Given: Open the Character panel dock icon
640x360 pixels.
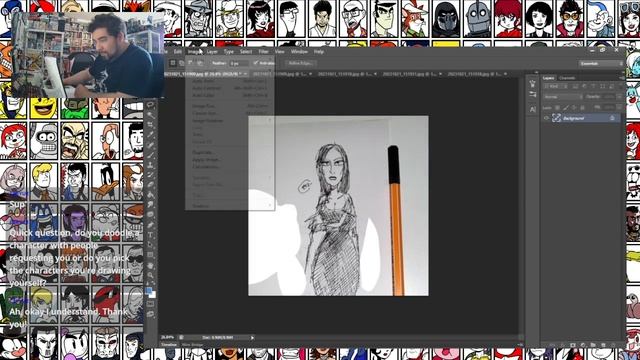Looking at the screenshot, I should tap(533, 109).
